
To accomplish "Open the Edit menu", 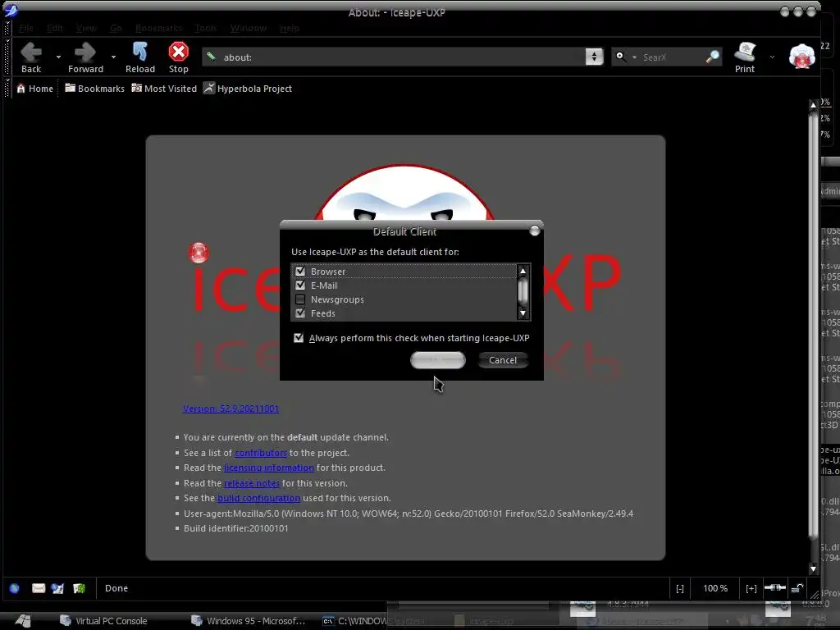I will [x=55, y=28].
